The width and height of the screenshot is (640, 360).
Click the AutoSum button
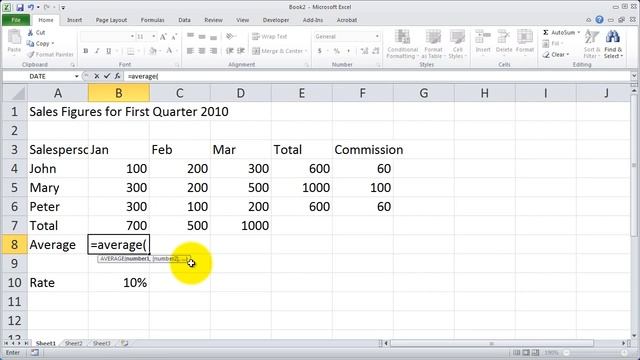tap(561, 32)
